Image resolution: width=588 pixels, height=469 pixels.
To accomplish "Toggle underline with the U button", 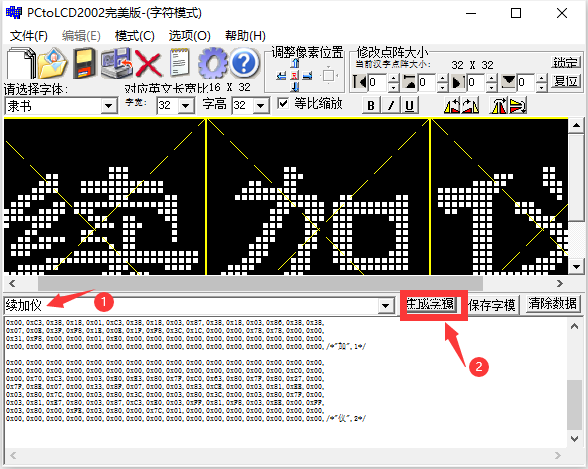I will (410, 105).
